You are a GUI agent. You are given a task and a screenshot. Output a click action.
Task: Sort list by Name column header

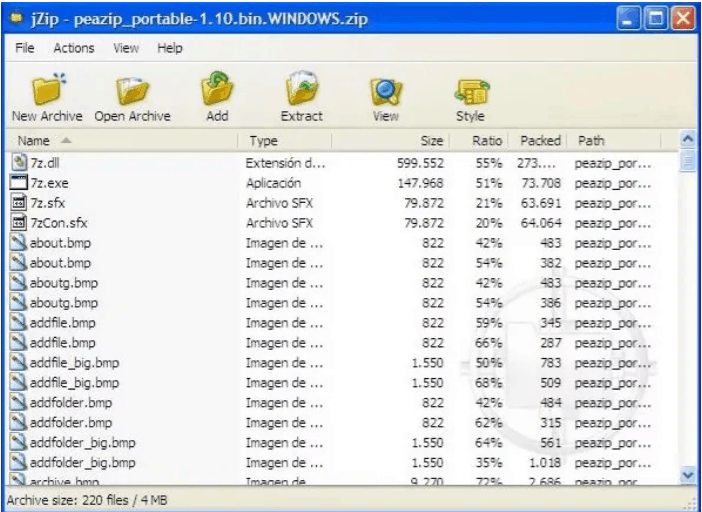coord(120,142)
